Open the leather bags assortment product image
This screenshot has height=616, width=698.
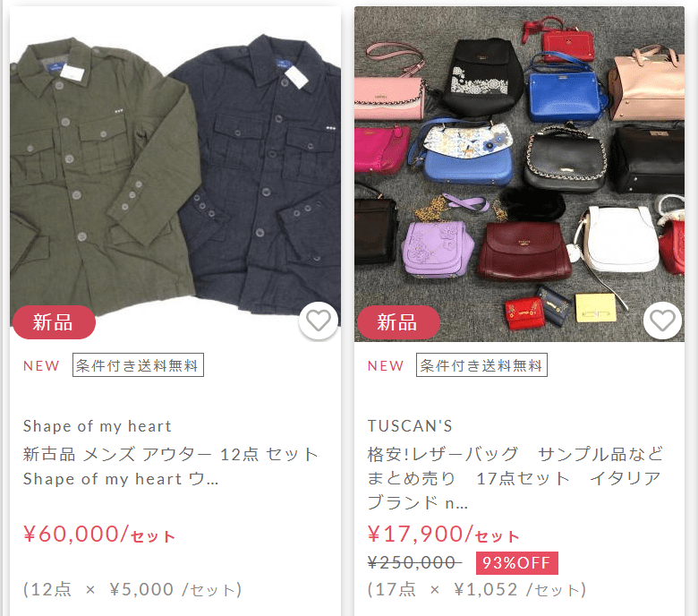coord(520,175)
